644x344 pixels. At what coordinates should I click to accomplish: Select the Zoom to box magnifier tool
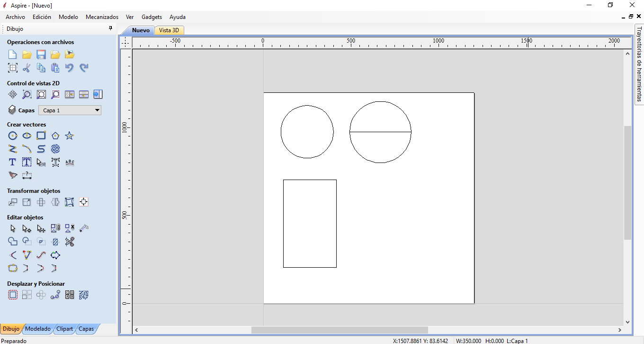[27, 94]
